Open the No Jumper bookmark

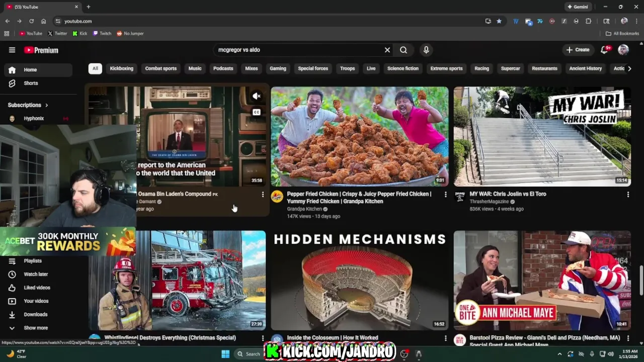[x=130, y=34]
